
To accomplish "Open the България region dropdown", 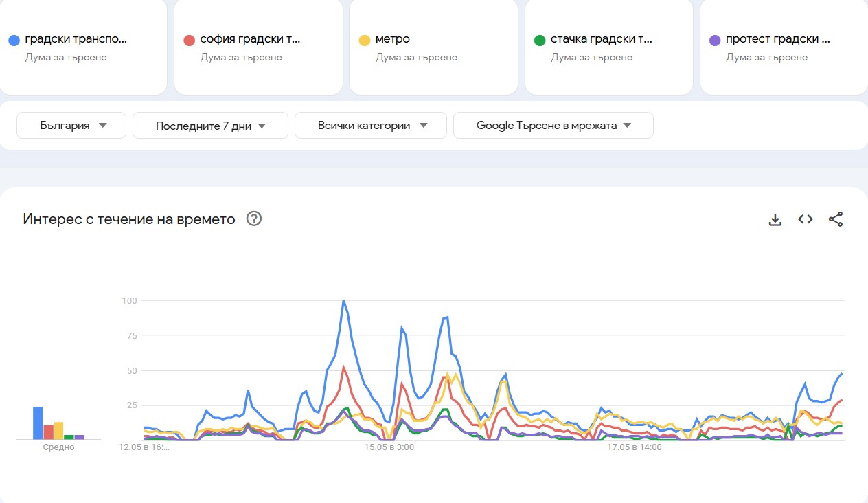I will click(71, 125).
